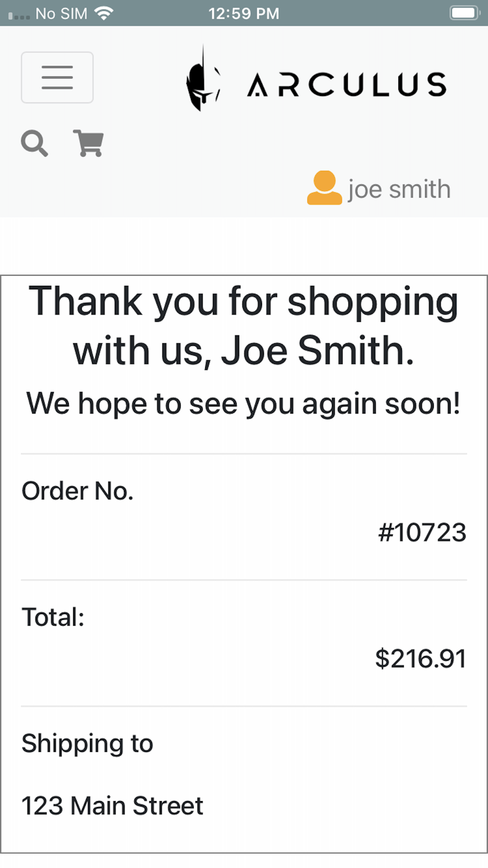
Task: Select order number #10723
Action: 422,532
